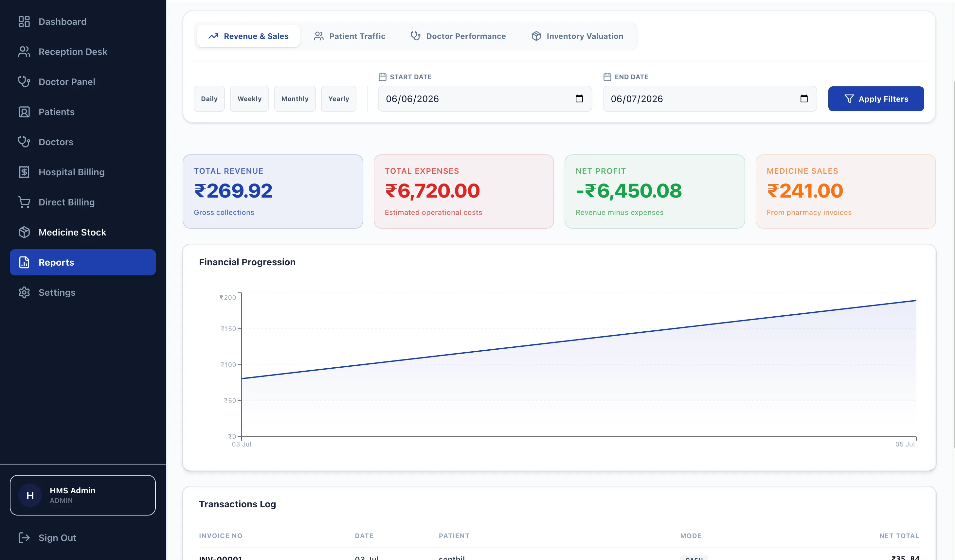This screenshot has height=560, width=955.
Task: Open Hospital Billing section
Action: pyautogui.click(x=82, y=172)
